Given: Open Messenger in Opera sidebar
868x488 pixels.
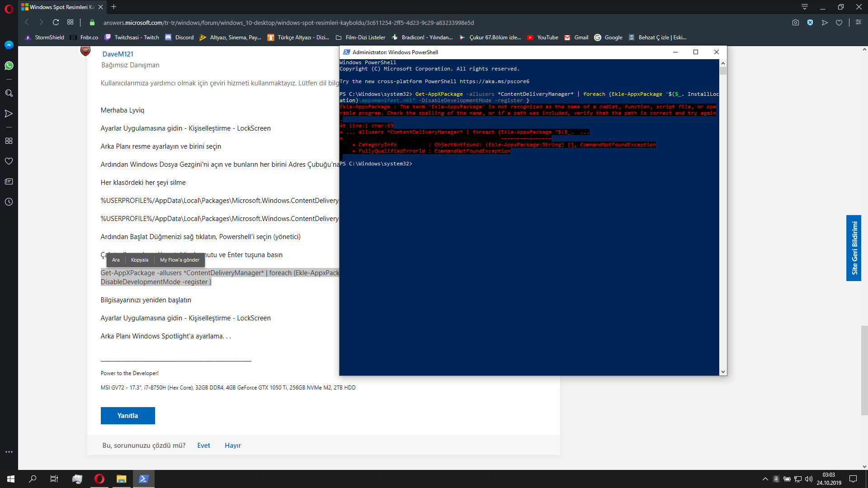Looking at the screenshot, I should click(x=9, y=45).
